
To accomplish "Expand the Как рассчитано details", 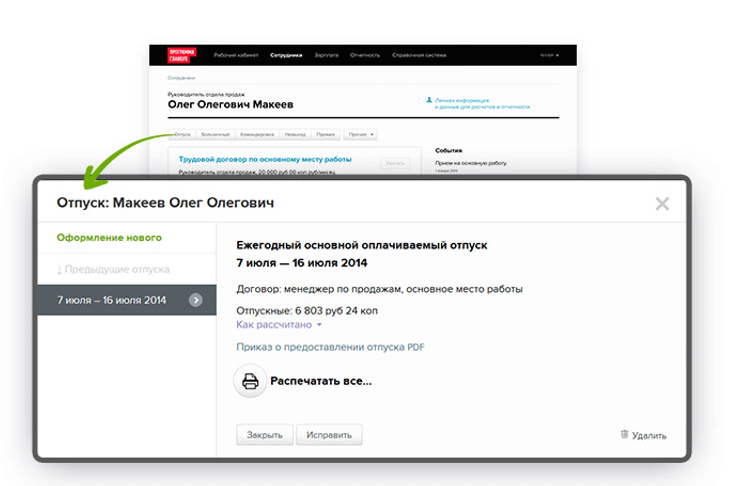I will [279, 325].
